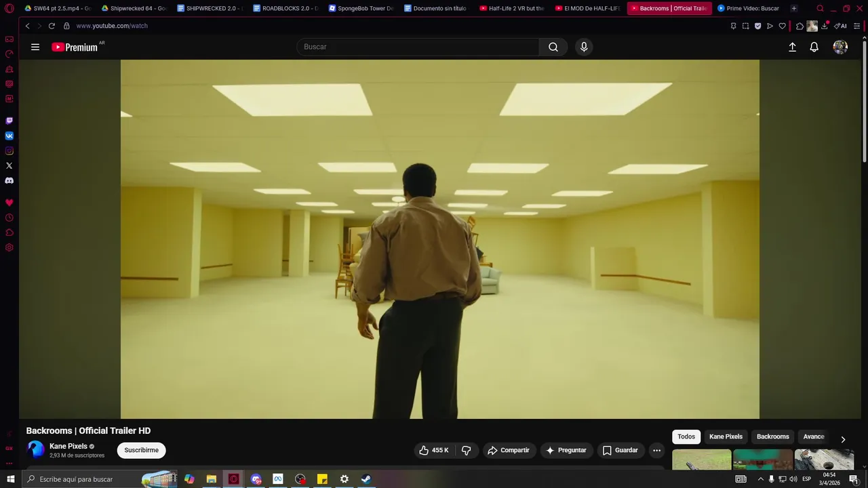View site info padlock icon
The width and height of the screenshot is (868, 488).
(66, 26)
